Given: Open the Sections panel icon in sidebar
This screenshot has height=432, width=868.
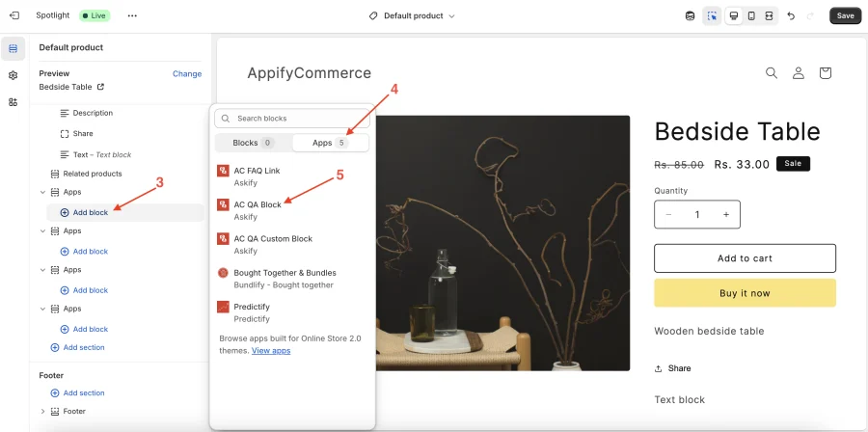Looking at the screenshot, I should point(14,48).
